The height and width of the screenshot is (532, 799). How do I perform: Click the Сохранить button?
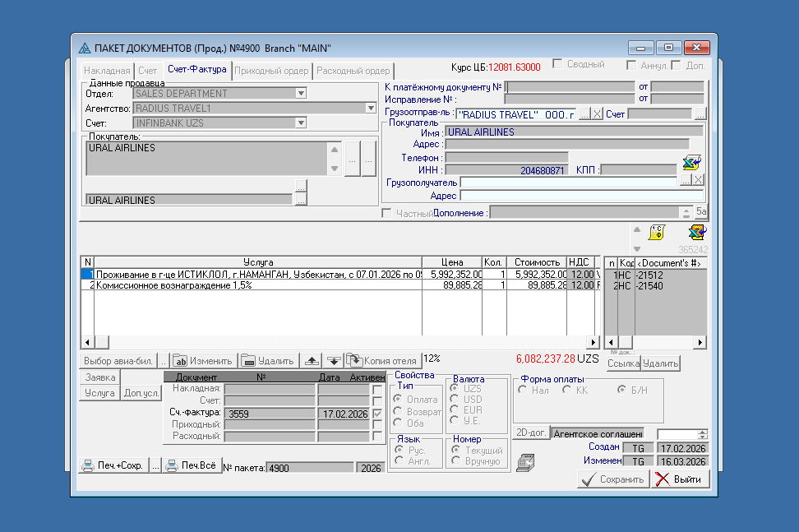613,479
